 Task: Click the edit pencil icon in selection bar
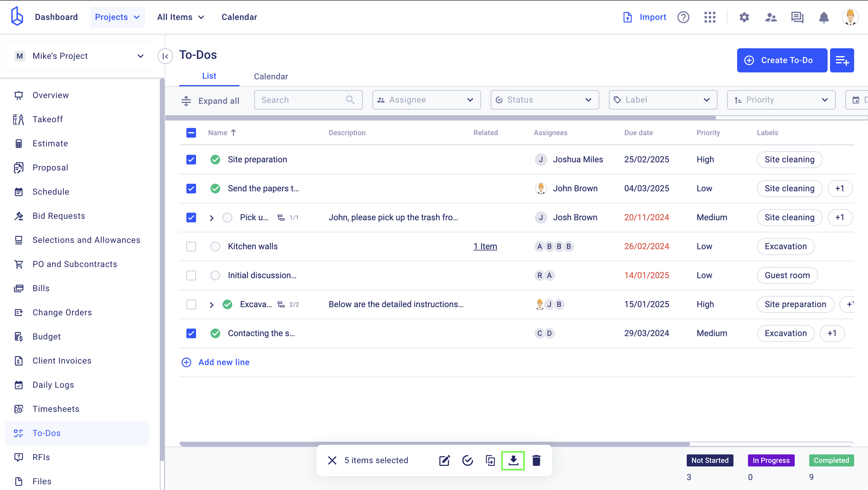pos(445,460)
